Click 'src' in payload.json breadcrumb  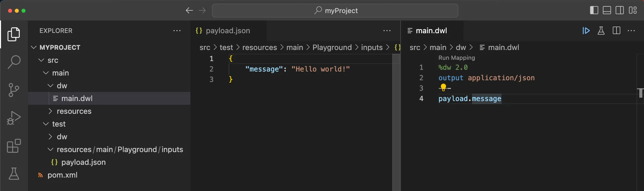(205, 47)
